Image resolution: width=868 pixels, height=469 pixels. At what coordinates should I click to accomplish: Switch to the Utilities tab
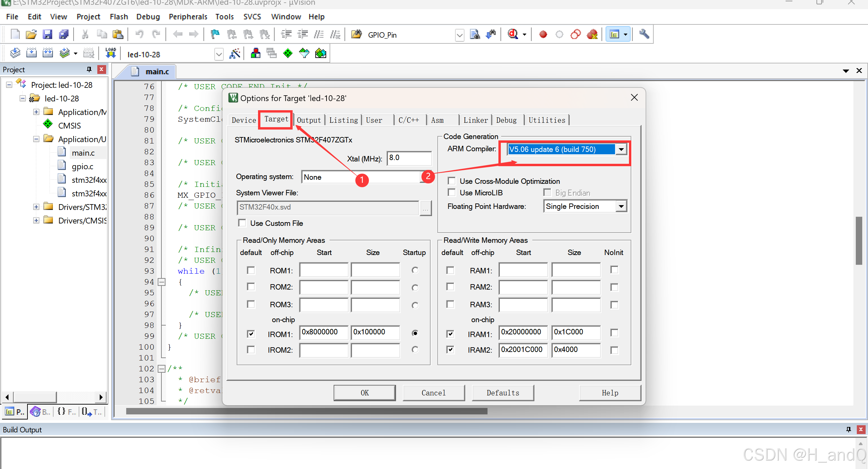click(547, 120)
